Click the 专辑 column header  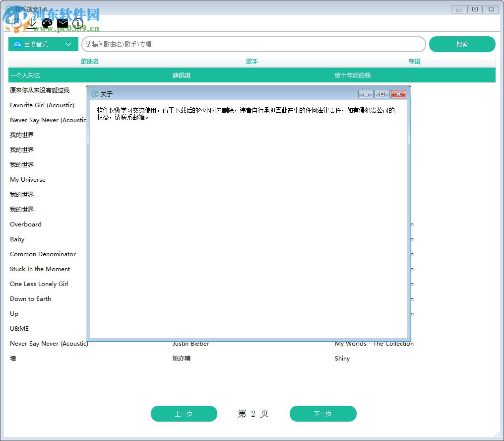pyautogui.click(x=414, y=61)
